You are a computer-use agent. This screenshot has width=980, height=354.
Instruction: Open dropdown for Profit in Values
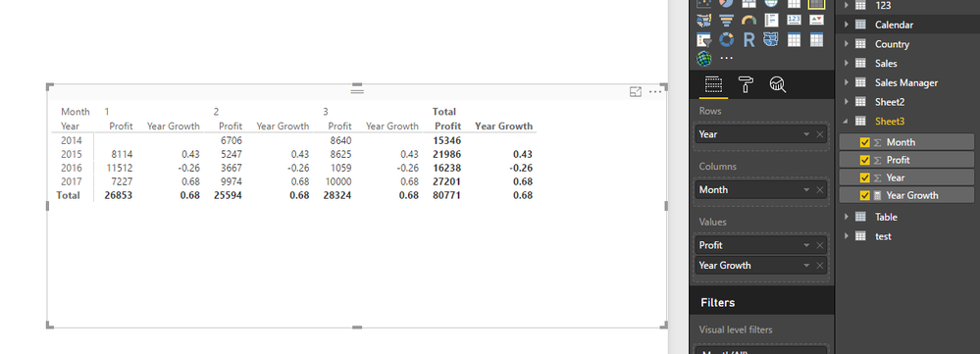(x=807, y=245)
